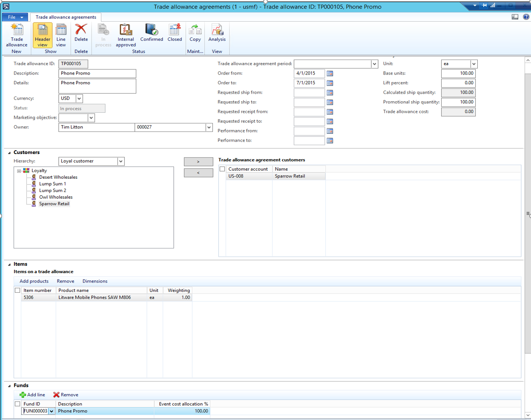Collapse the Loyalty tree node

click(x=19, y=171)
